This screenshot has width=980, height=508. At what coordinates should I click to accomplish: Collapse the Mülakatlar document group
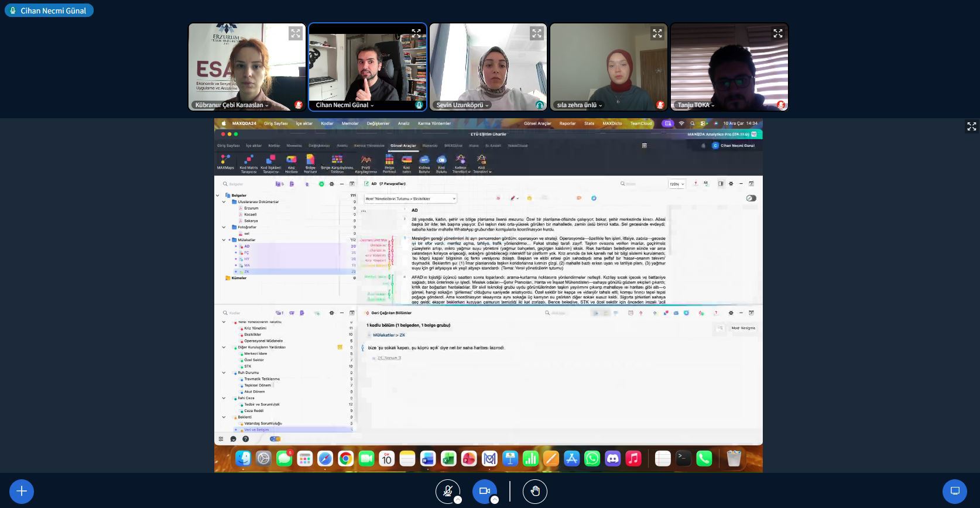[x=224, y=240]
